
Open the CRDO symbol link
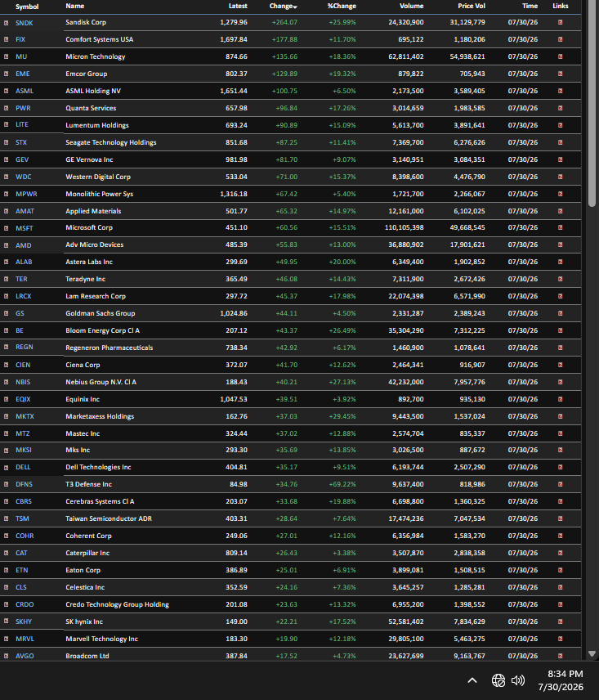coord(25,604)
